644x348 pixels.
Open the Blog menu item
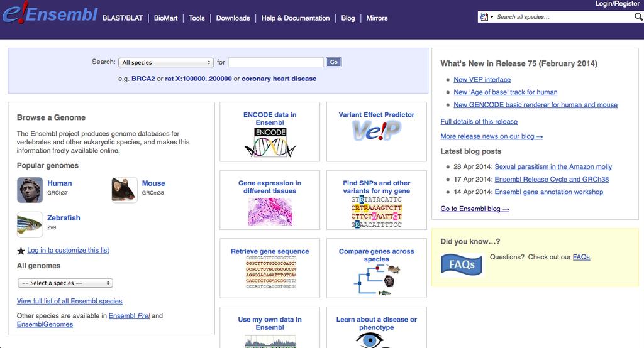[x=348, y=18]
